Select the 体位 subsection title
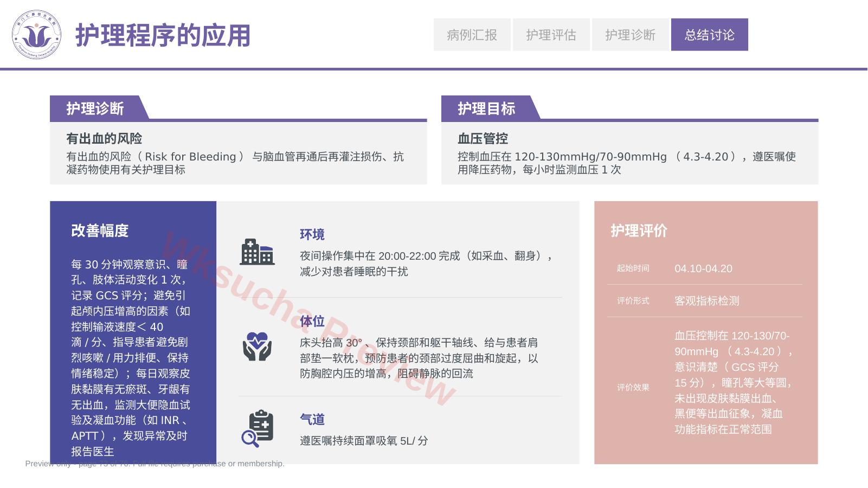Image resolution: width=868 pixels, height=488 pixels. [312, 321]
